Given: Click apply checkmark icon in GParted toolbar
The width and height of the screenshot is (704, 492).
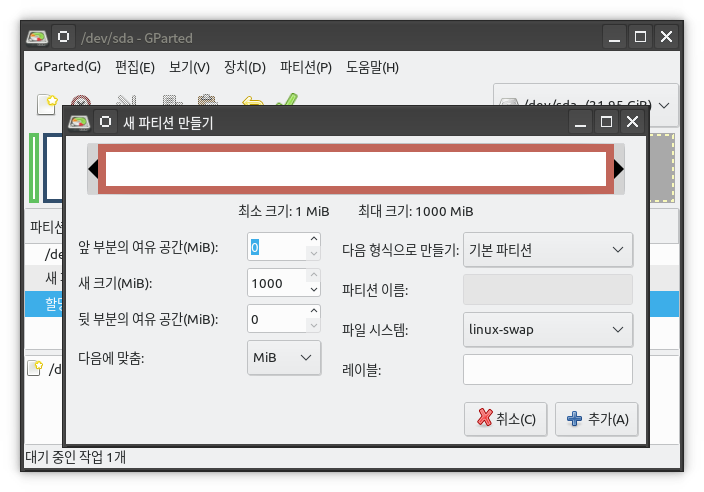Looking at the screenshot, I should point(287,99).
